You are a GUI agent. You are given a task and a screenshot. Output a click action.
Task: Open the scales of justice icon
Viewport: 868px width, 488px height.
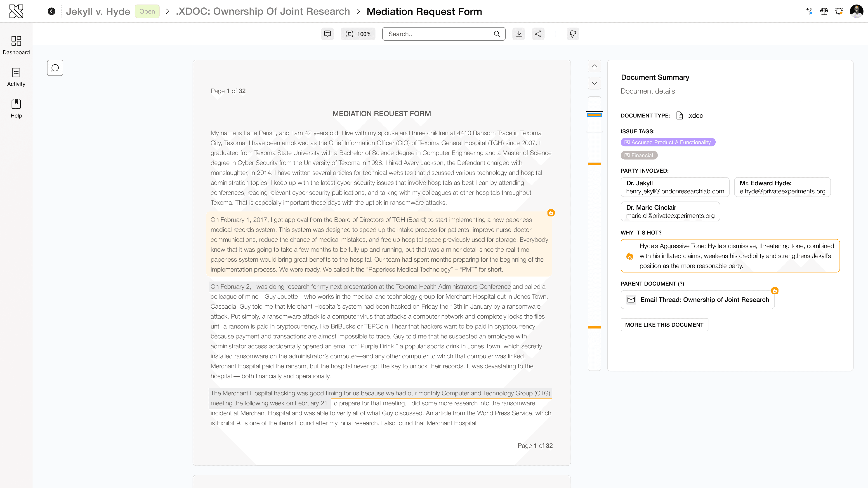[824, 12]
